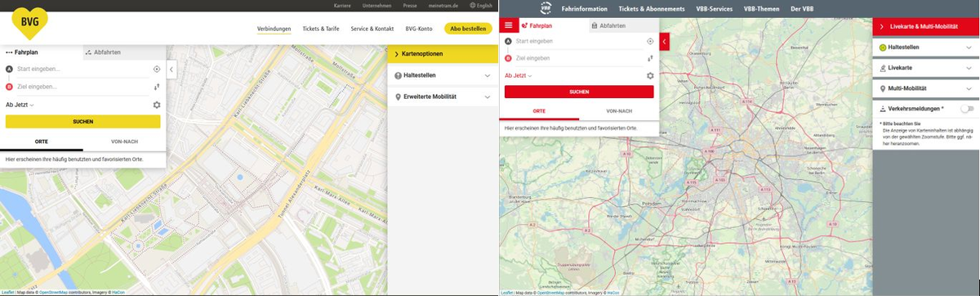Open VBB Fahrinformation menu
Screen dimensions: 980x296
[x=585, y=8]
